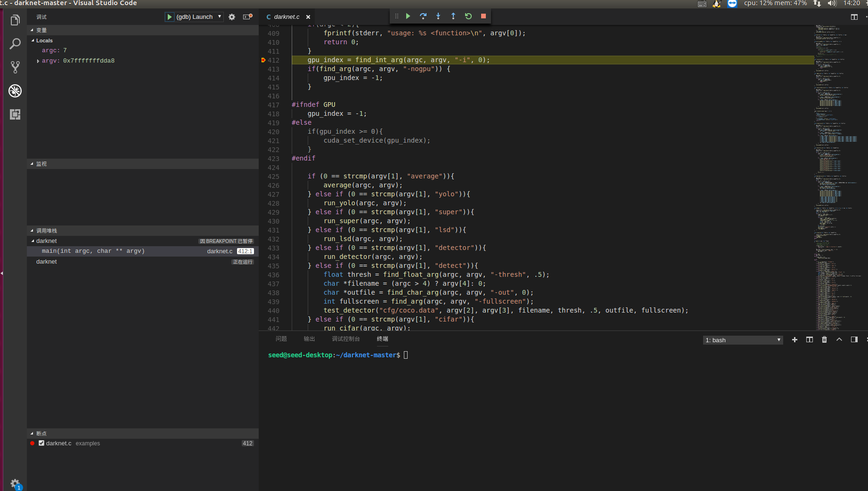The image size is (868, 491).
Task: Click the Continue debug button
Action: 408,16
